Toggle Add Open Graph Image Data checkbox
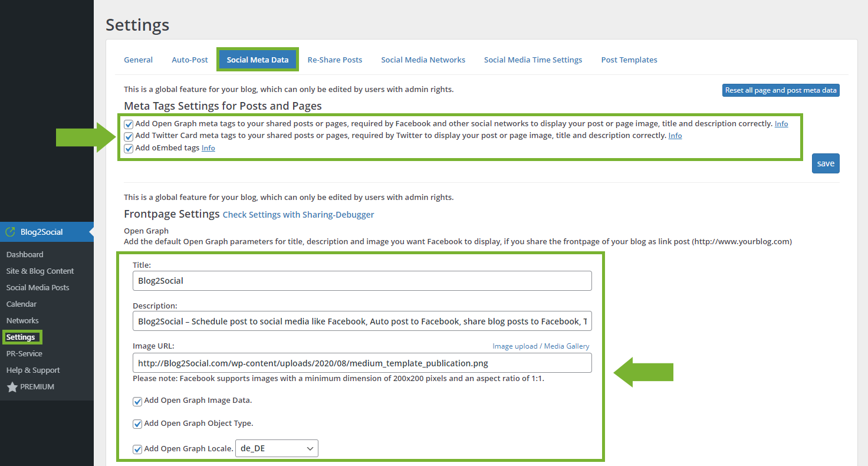This screenshot has height=466, width=868. [x=137, y=401]
